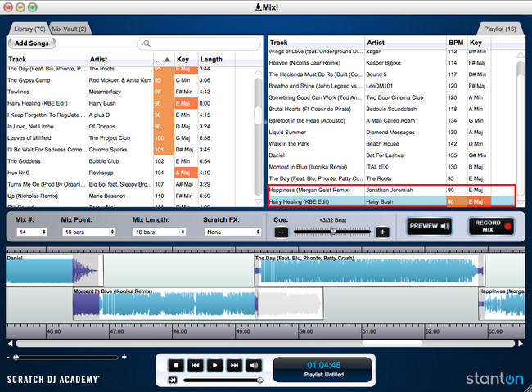
Task: Expand the Mix Length dropdown
Action: click(x=160, y=232)
